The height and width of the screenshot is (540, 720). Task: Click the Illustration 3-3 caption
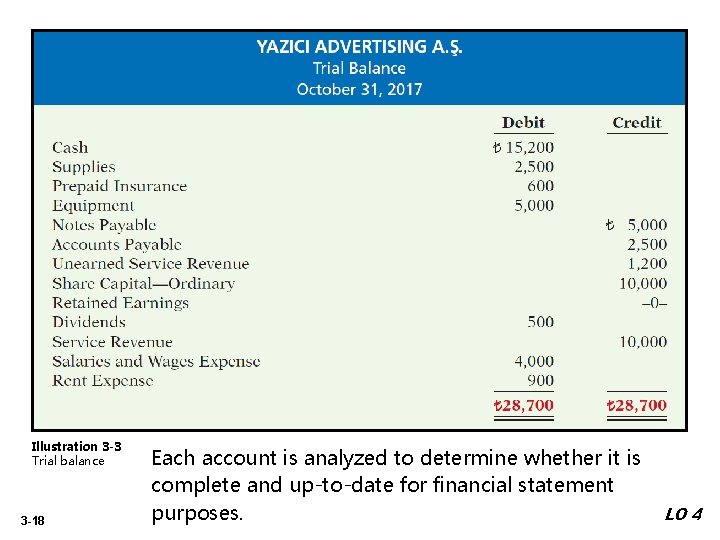(76, 447)
